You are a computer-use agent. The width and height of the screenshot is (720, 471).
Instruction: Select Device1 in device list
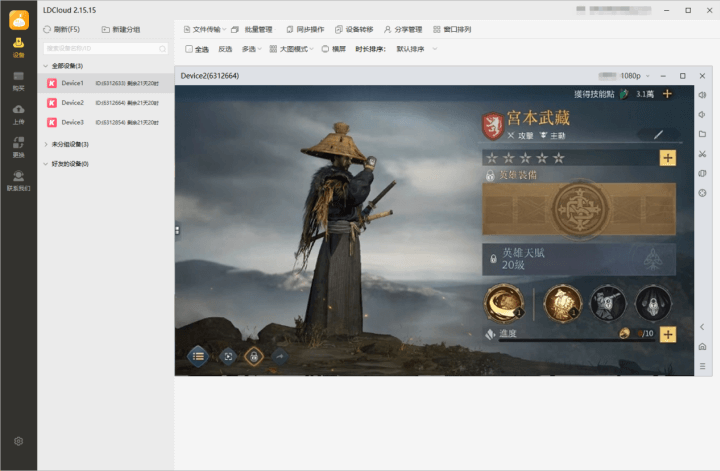click(106, 83)
